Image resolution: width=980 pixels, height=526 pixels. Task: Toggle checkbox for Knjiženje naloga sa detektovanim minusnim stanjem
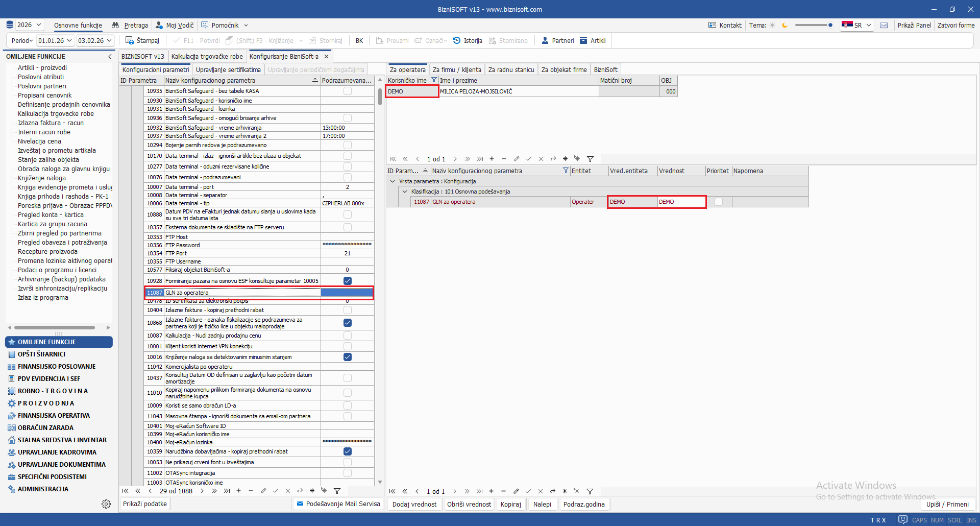pyautogui.click(x=348, y=357)
